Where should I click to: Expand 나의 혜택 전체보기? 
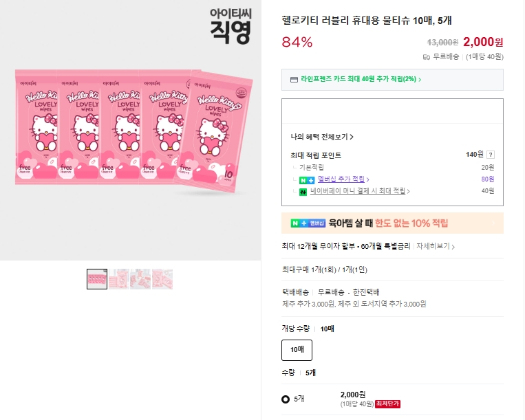pos(323,137)
